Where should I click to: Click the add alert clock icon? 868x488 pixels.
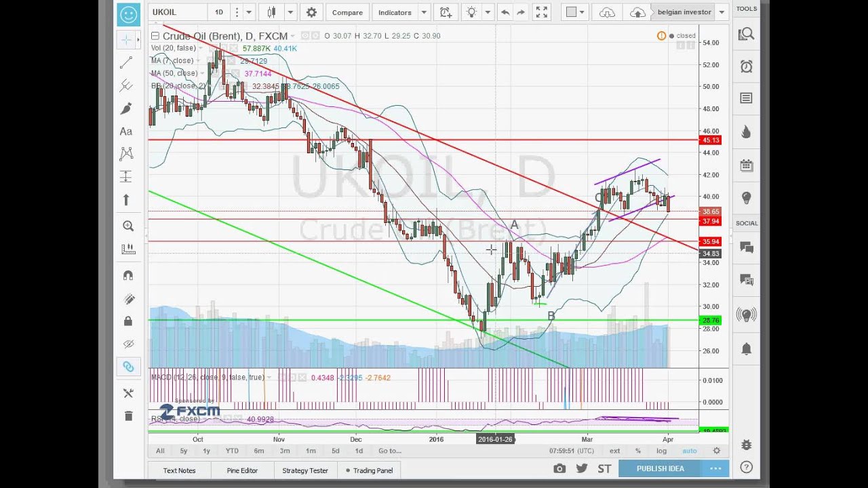445,12
